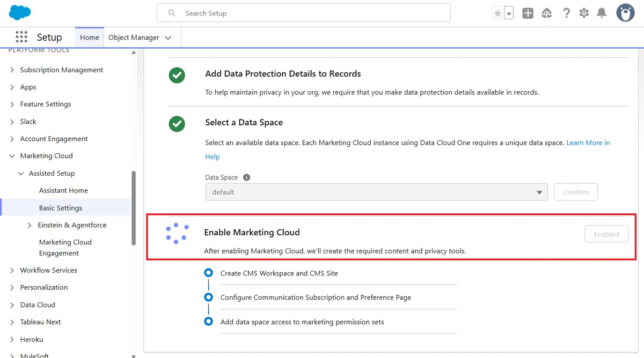
Task: Open the Setup gear icon
Action: [x=584, y=13]
